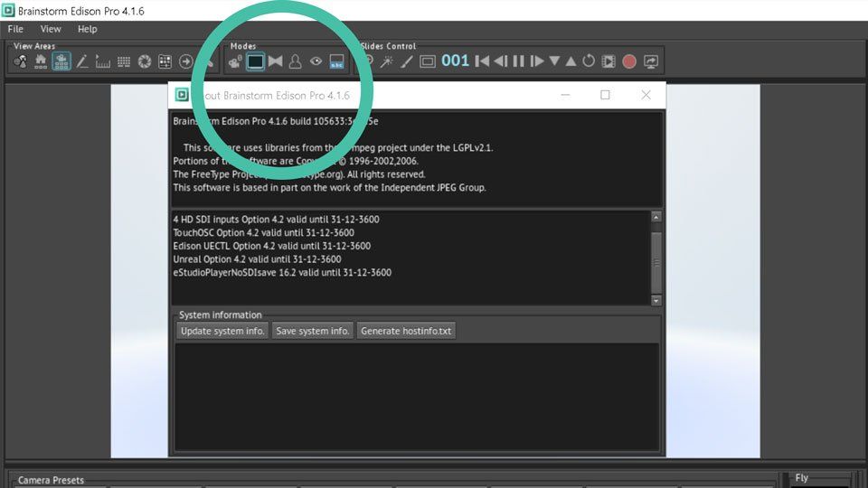Viewport: 868px width, 488px height.
Task: Select the 'Edison UECTL Option 4.2' line
Action: click(x=272, y=246)
